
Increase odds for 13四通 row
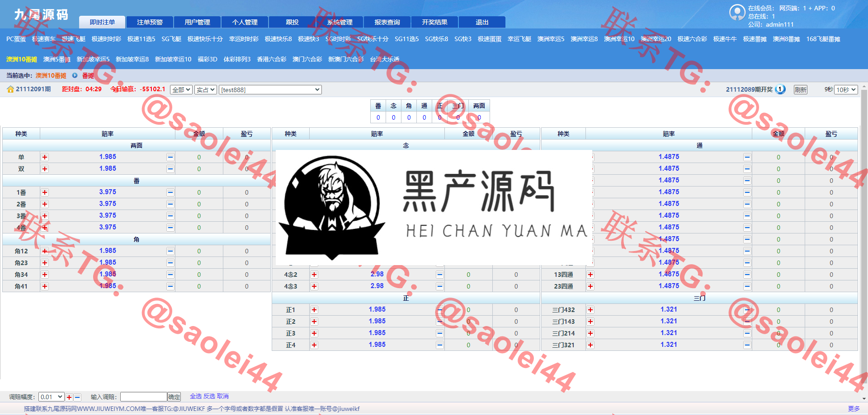click(x=590, y=275)
